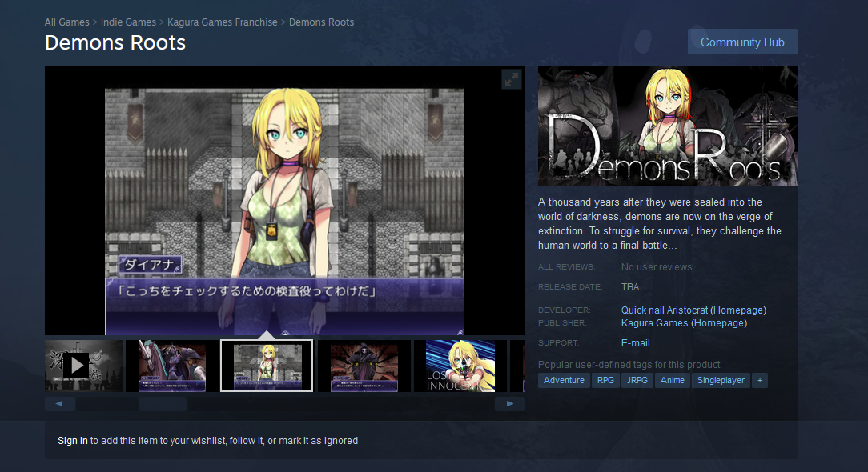Click the support E-mail link

point(636,343)
